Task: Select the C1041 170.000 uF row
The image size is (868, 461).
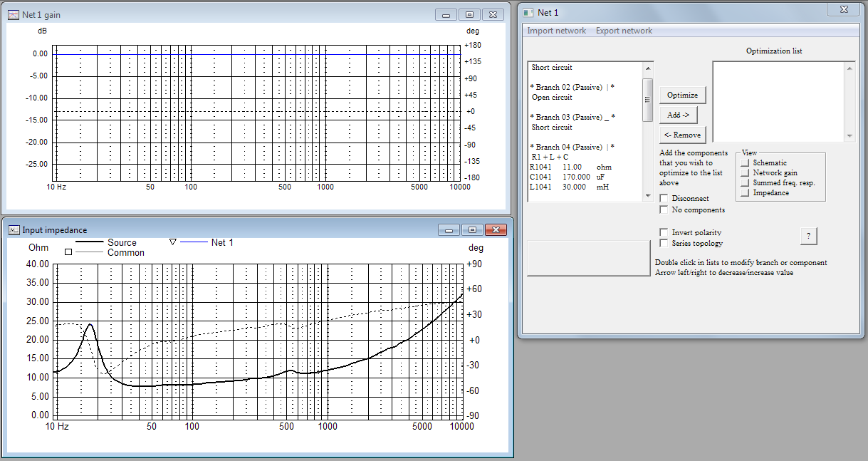Action: coord(585,177)
